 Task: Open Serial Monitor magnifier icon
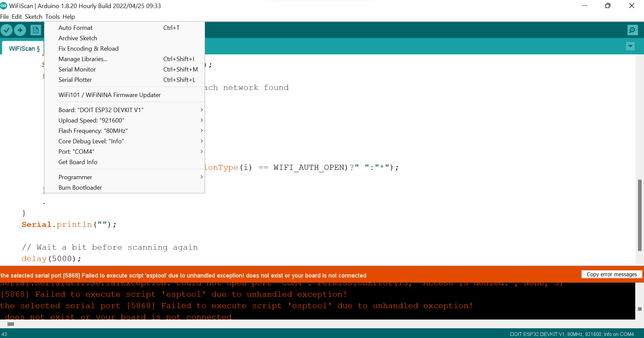(632, 30)
